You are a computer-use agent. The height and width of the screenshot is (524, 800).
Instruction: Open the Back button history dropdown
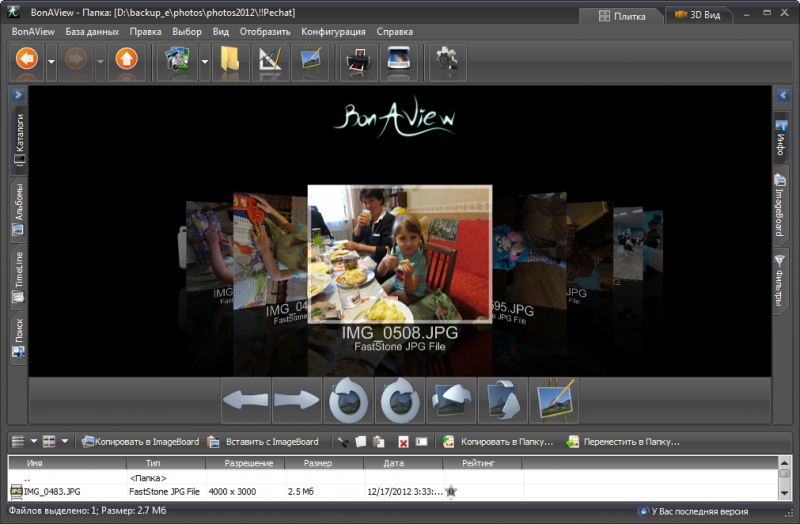click(x=51, y=62)
